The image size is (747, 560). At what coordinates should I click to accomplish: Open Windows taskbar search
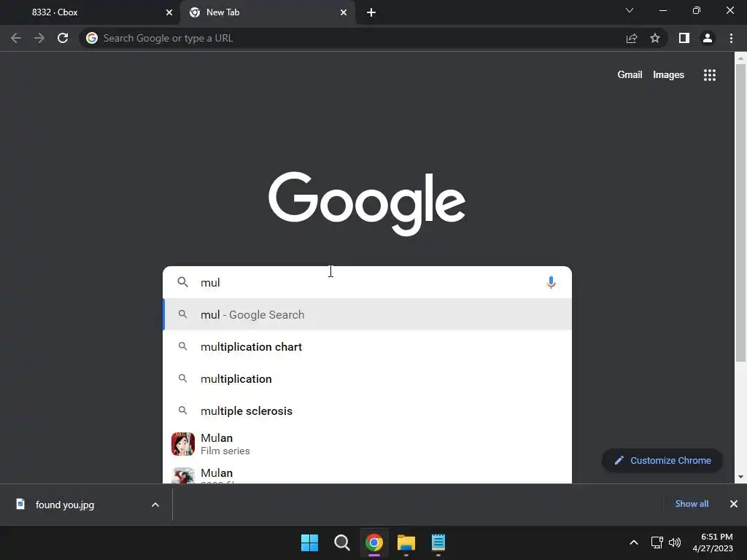click(x=341, y=542)
